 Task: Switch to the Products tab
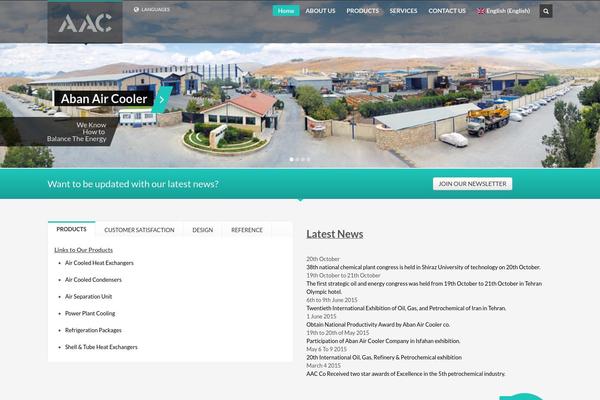72,229
